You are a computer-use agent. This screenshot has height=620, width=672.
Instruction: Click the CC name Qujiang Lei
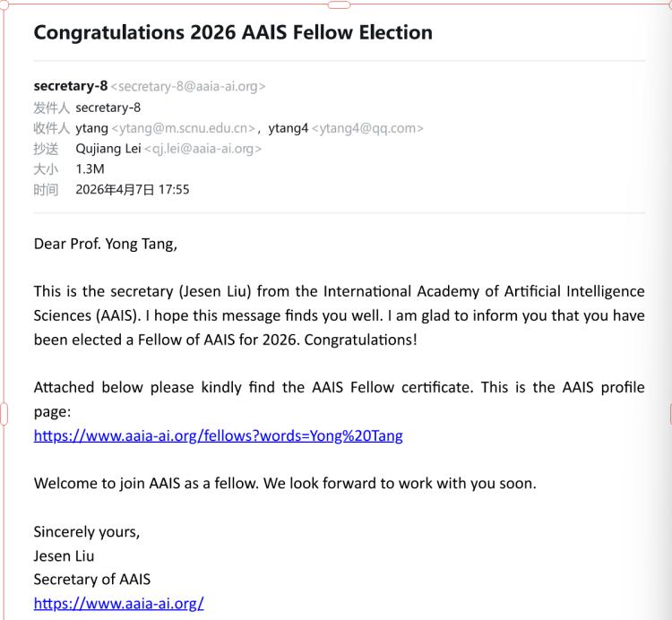(x=108, y=148)
